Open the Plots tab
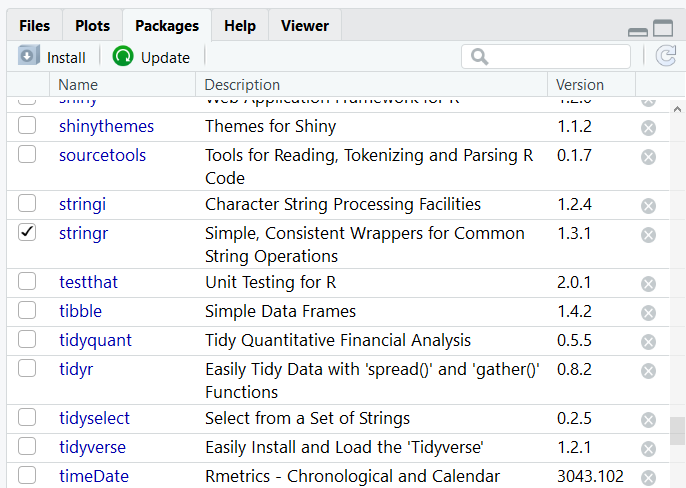 (x=92, y=26)
